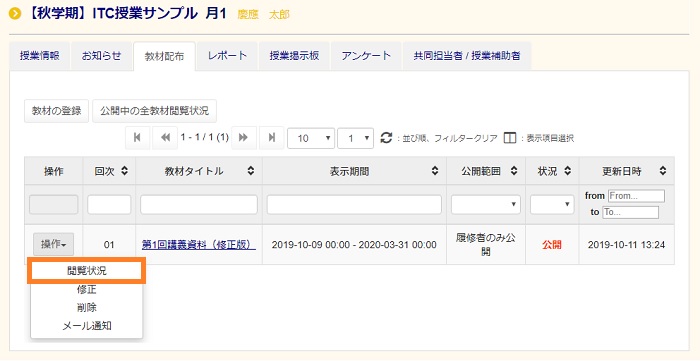Click the previous page double-arrow icon
Image resolution: width=700 pixels, height=361 pixels.
[165, 138]
